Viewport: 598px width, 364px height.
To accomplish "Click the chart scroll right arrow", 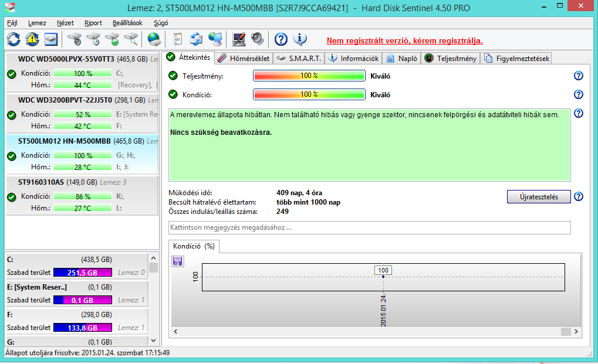I will (576, 332).
